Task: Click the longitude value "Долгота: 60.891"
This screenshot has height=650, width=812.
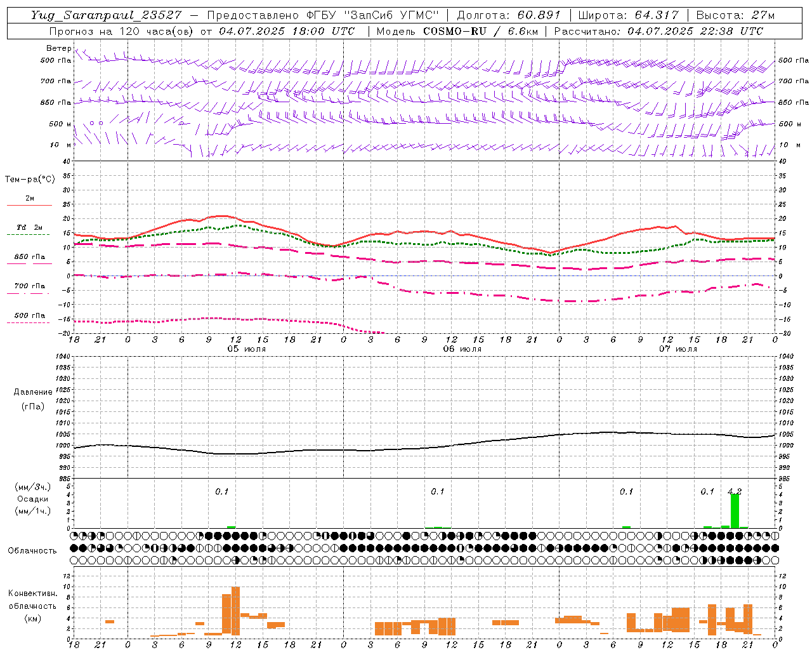Action: [x=509, y=15]
